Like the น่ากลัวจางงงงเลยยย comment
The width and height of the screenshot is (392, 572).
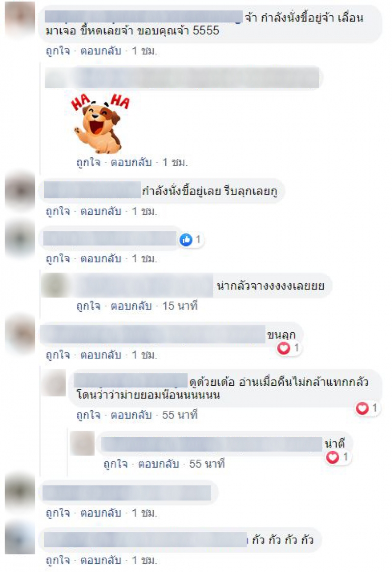pyautogui.click(x=88, y=306)
